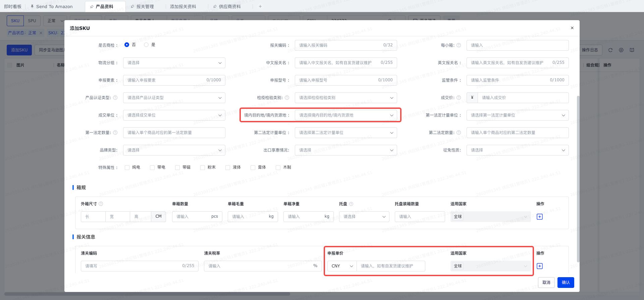
Task: Click help icon next to 成交价
Action: (459, 98)
